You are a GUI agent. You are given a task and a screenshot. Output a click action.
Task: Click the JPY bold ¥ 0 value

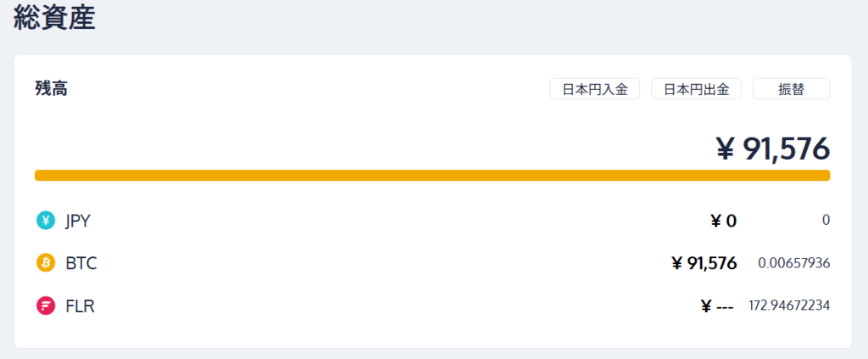[723, 221]
